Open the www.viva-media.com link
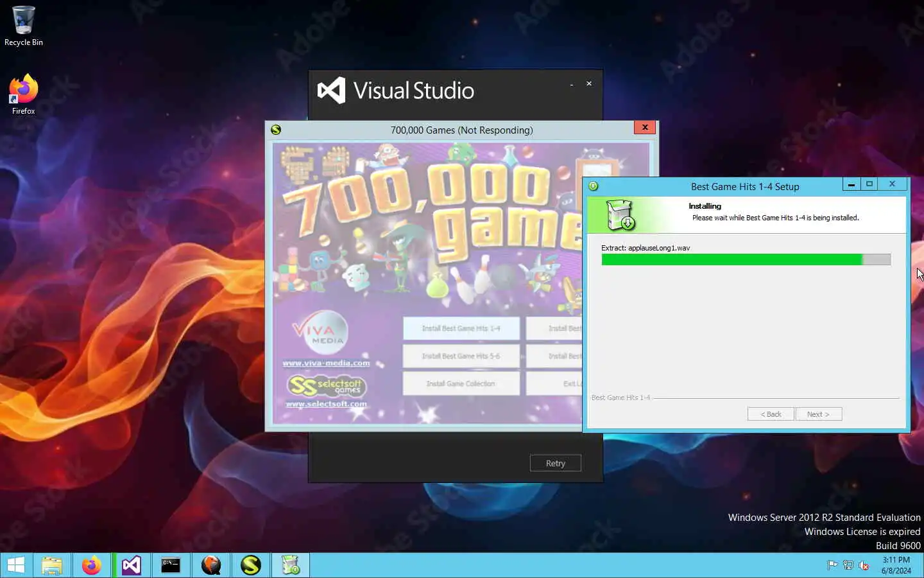The image size is (924, 578). pyautogui.click(x=326, y=363)
